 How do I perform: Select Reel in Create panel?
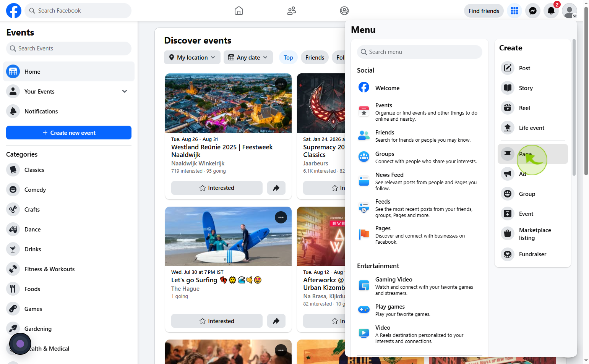533,108
